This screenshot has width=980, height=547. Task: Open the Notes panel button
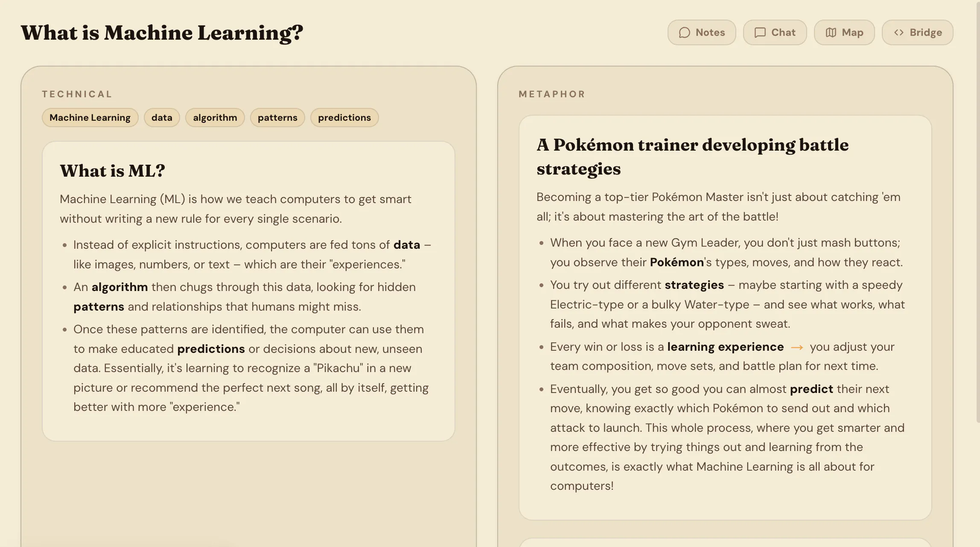(x=702, y=32)
